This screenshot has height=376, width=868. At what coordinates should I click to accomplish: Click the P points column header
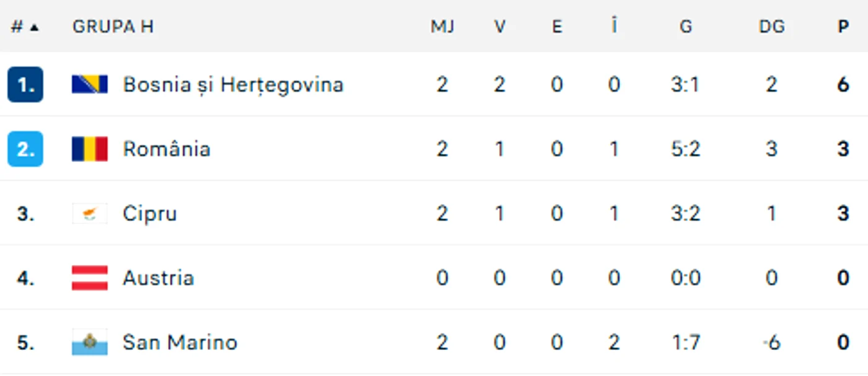[843, 27]
